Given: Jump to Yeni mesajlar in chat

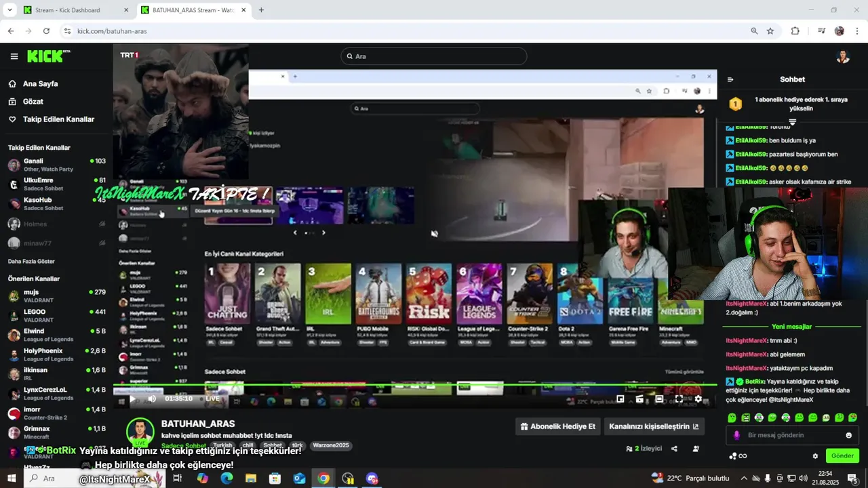Looking at the screenshot, I should pyautogui.click(x=791, y=327).
